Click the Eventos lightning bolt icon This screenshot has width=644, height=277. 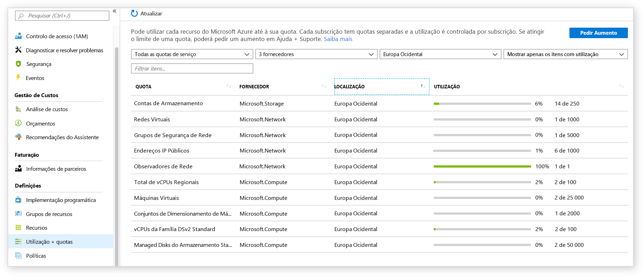point(18,77)
